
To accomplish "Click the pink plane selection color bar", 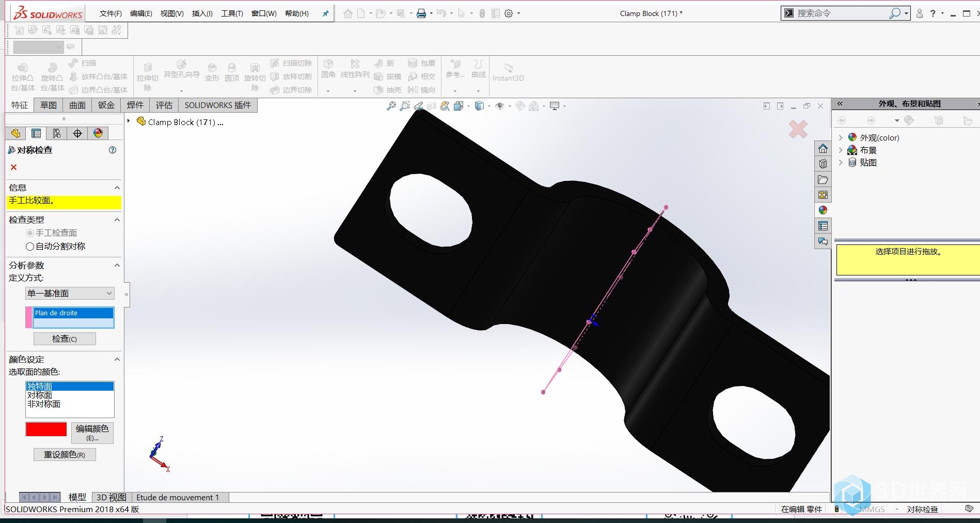I will [x=28, y=317].
